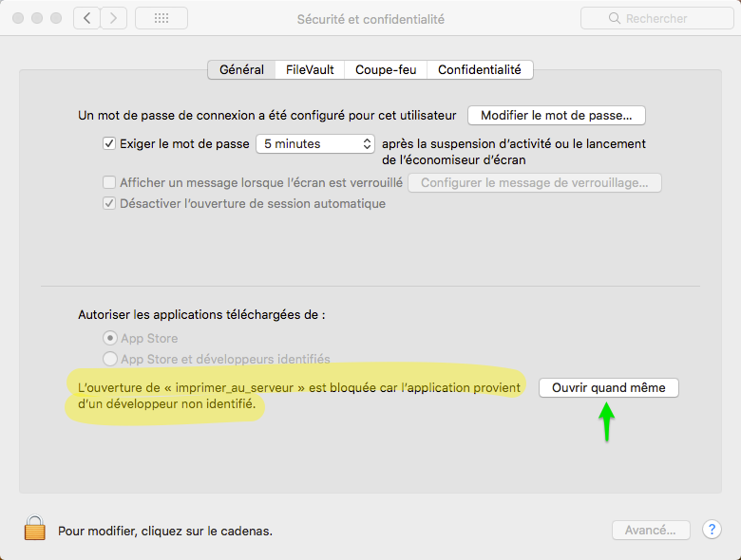Open the Confidentialité tab
The image size is (741, 560).
(x=479, y=70)
